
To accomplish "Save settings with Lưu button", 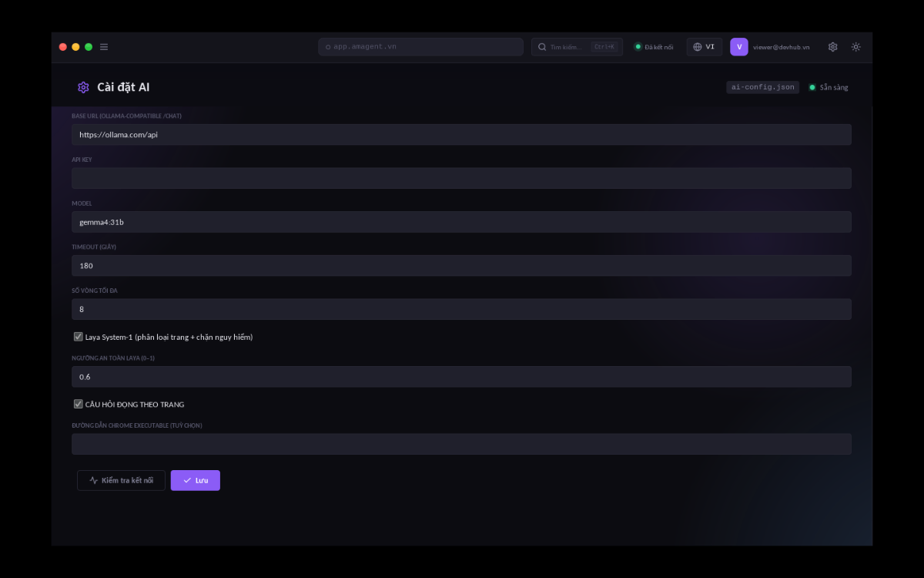I will pos(196,480).
